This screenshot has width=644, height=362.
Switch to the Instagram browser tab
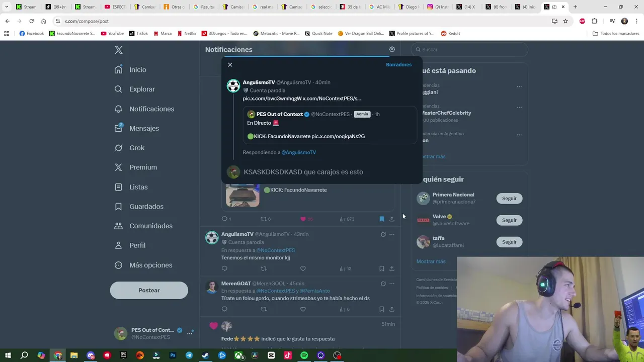pyautogui.click(x=437, y=7)
